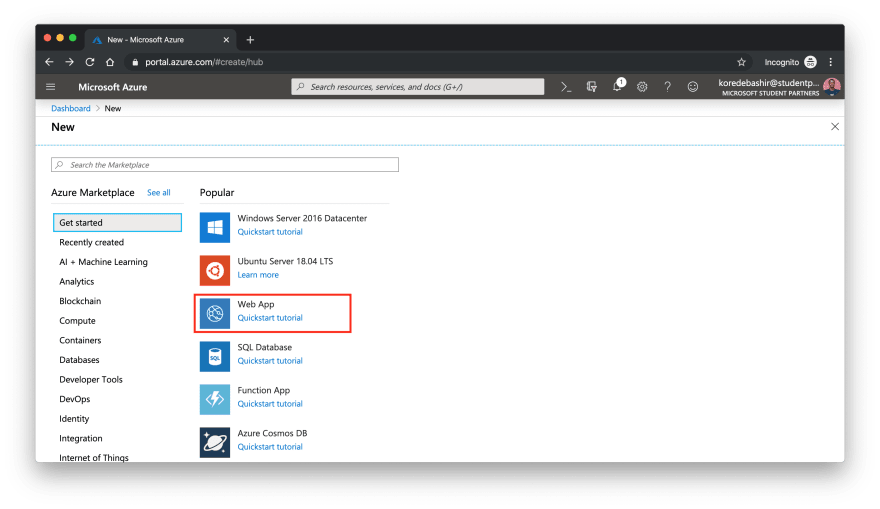This screenshot has width=880, height=509.
Task: Close the New - Microsoft Azure tab
Action: 226,40
